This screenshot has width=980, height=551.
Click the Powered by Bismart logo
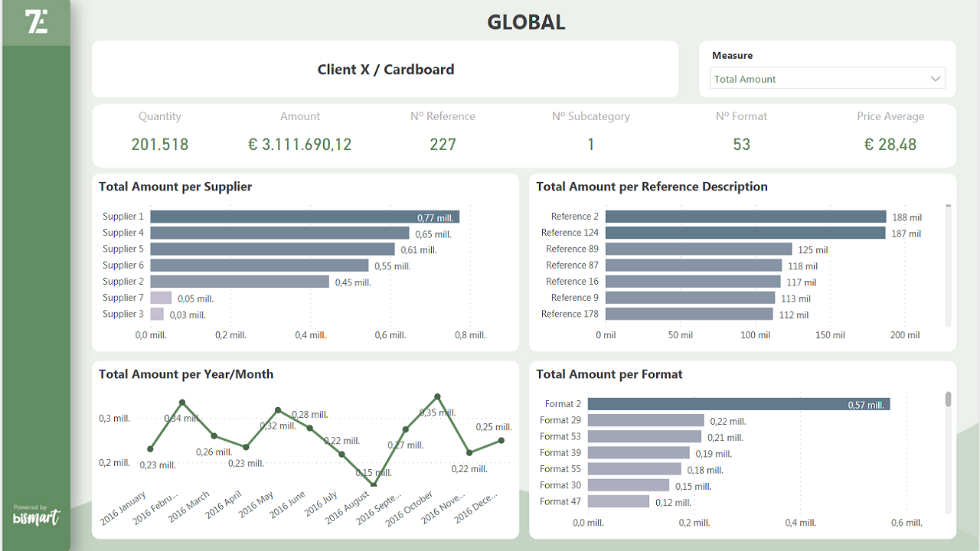pyautogui.click(x=36, y=515)
